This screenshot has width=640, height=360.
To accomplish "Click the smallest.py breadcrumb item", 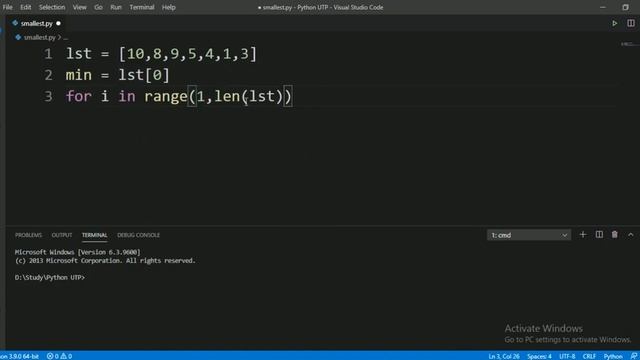I will click(39, 37).
